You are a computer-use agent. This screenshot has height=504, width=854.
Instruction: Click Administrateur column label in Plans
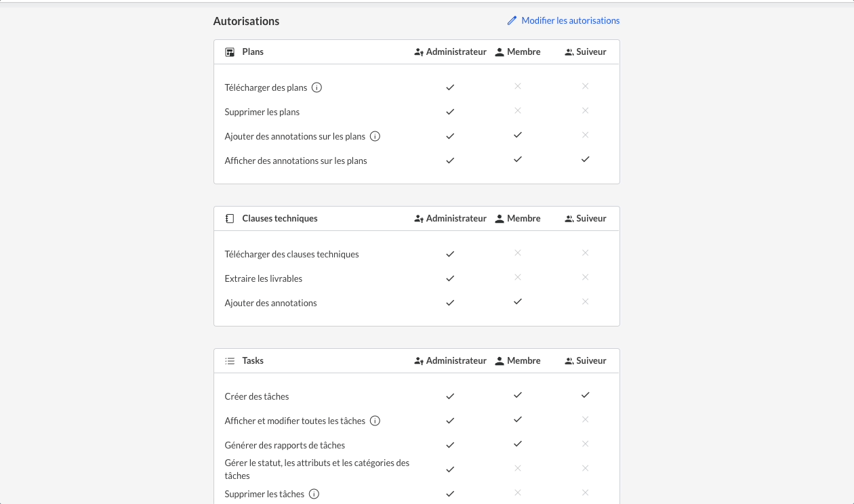[x=456, y=52]
